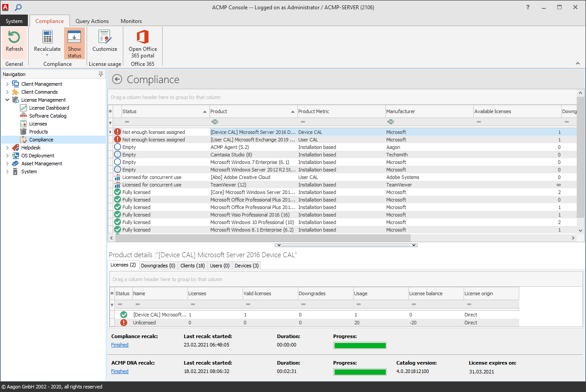This screenshot has height=392, width=586.
Task: Collapse License Management tree node
Action: [x=7, y=100]
